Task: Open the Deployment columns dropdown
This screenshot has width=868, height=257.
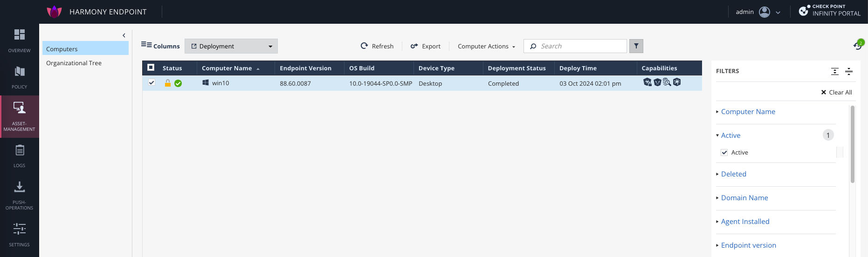Action: (x=231, y=46)
